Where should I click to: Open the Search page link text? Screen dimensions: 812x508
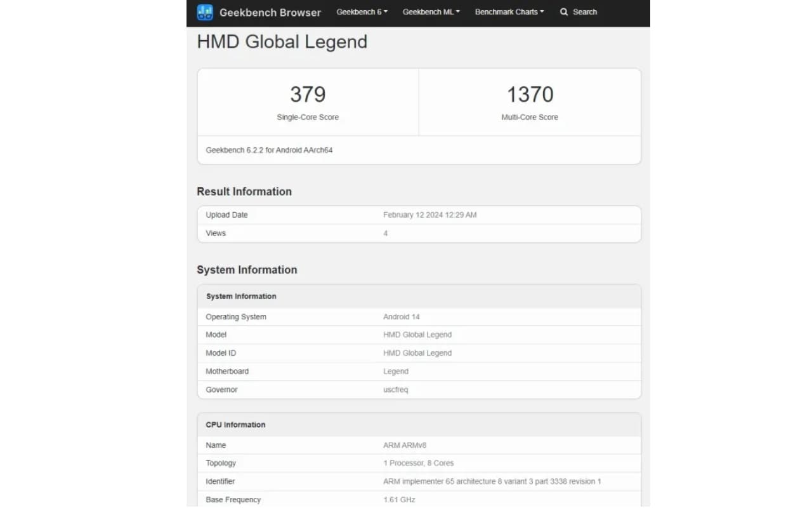click(x=584, y=12)
